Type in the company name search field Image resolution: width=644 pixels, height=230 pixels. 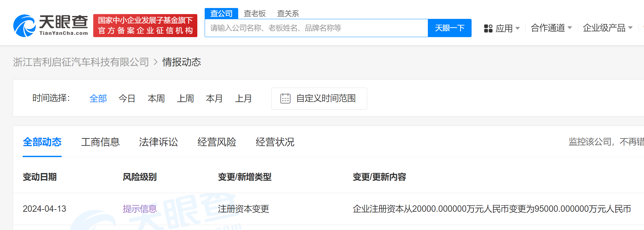tap(316, 28)
